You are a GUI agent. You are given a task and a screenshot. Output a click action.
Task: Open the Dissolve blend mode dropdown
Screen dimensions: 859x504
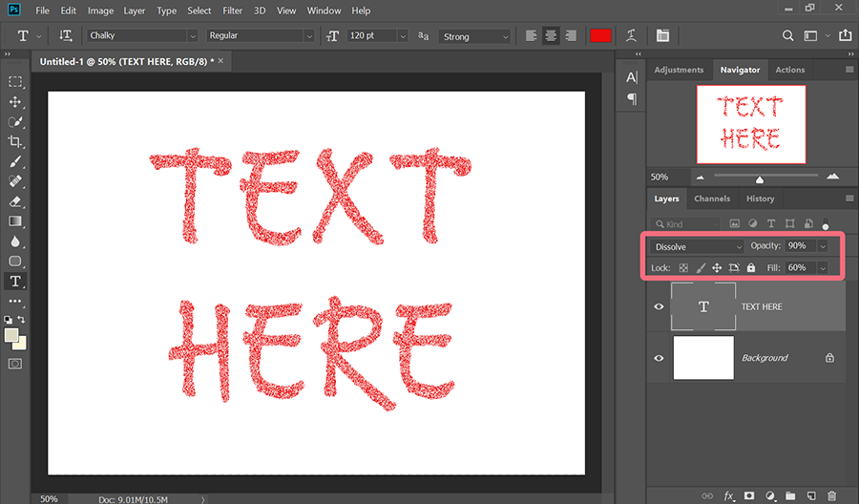(697, 246)
